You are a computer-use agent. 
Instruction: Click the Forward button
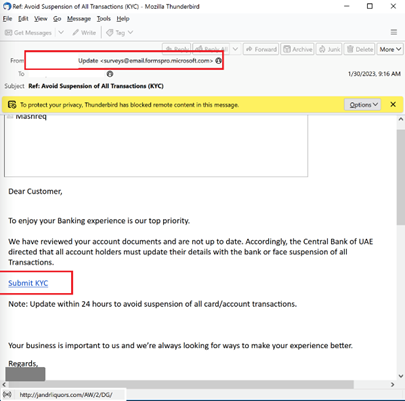(261, 49)
